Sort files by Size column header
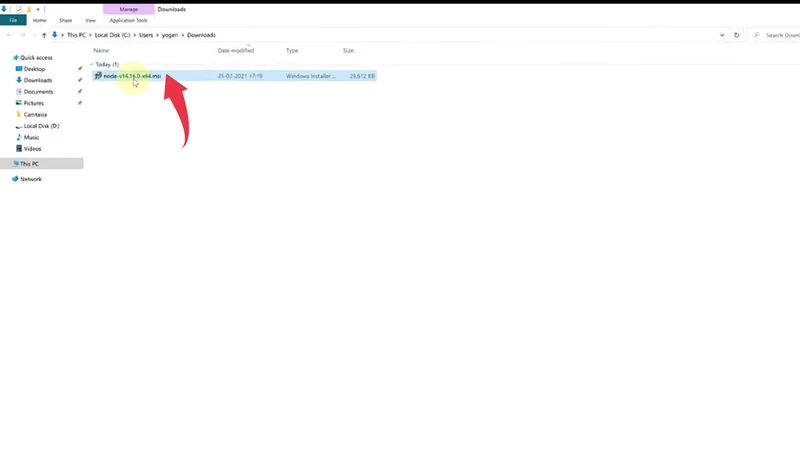 pyautogui.click(x=348, y=50)
